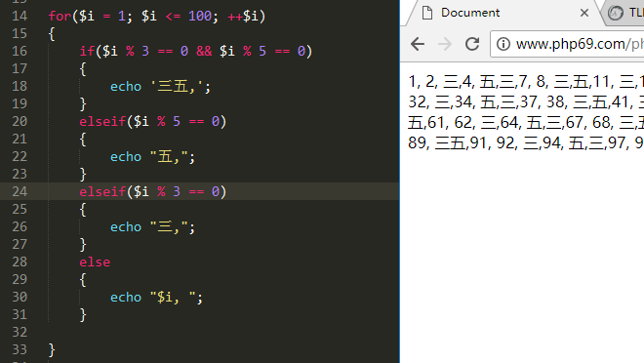
Task: Click the Document tab page icon
Action: coord(427,13)
